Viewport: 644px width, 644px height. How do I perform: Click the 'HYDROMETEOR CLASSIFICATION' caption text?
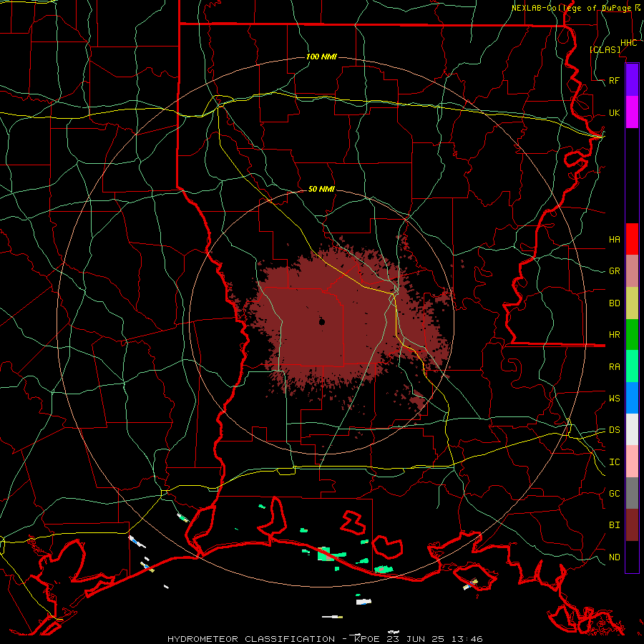(251, 639)
